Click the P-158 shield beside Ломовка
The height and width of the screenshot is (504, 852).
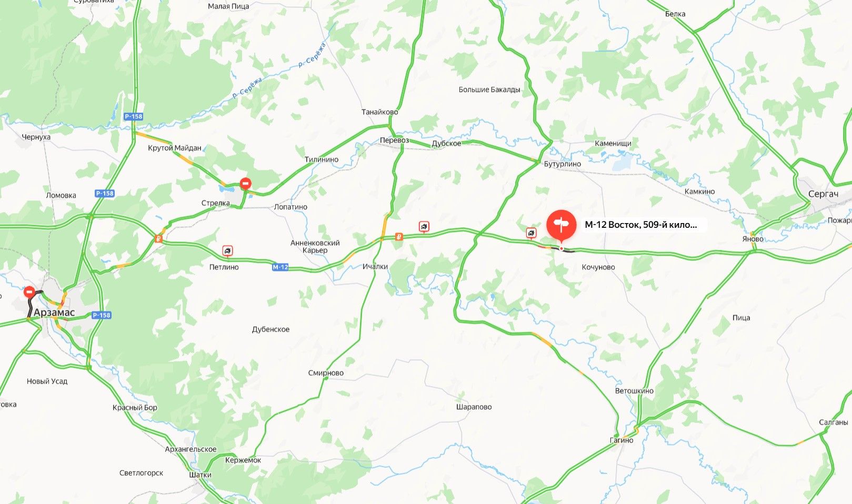105,193
